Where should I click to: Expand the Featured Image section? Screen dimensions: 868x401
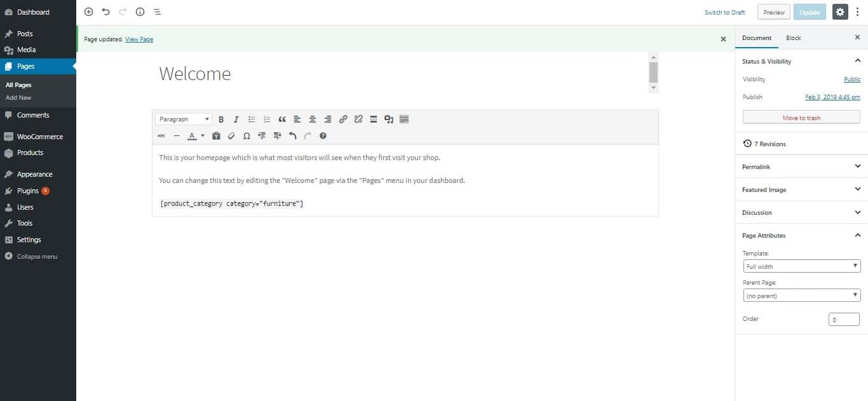(x=801, y=189)
